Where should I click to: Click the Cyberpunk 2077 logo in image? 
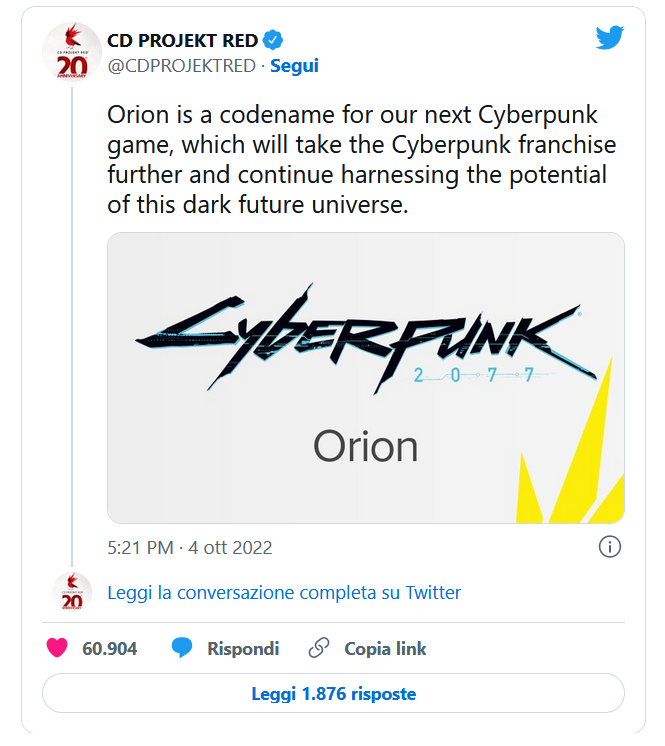[x=366, y=339]
